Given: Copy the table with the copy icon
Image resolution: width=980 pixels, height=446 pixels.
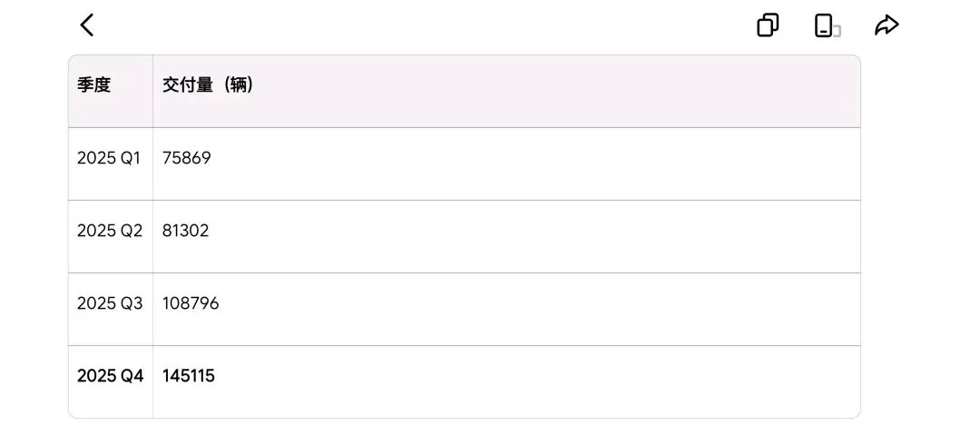Looking at the screenshot, I should coord(769,25).
